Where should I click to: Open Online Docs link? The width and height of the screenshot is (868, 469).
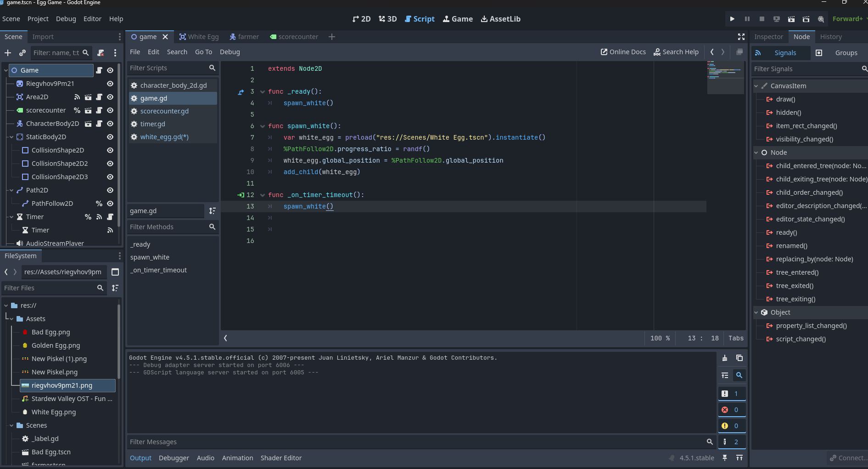[623, 52]
